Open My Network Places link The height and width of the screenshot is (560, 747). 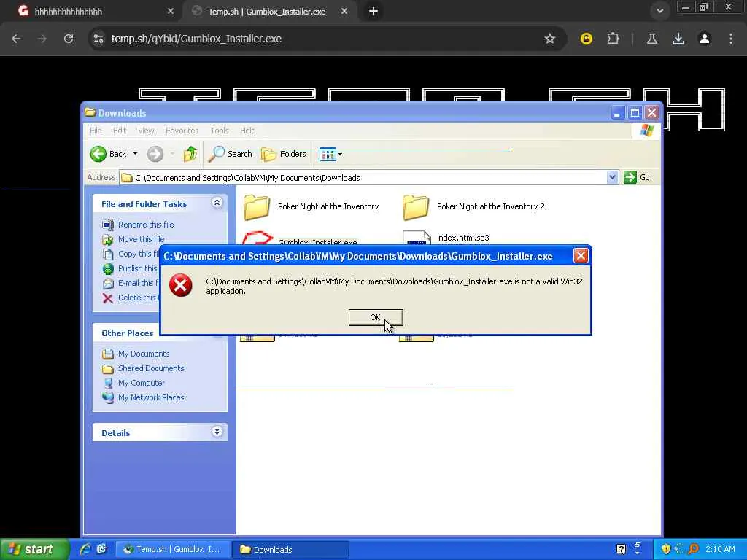(151, 397)
